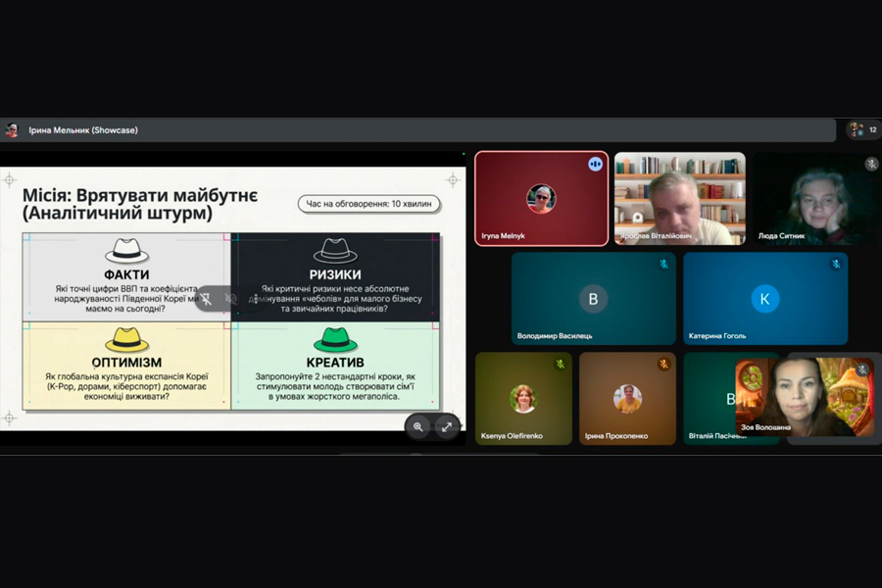Expand shared slide to full screen
This screenshot has width=882, height=588.
click(x=447, y=426)
